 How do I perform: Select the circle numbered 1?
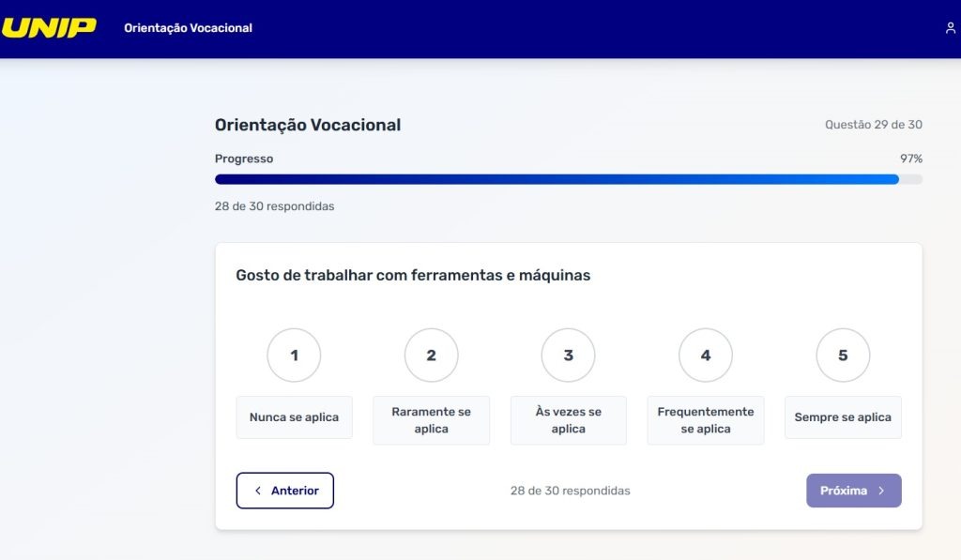pyautogui.click(x=294, y=356)
